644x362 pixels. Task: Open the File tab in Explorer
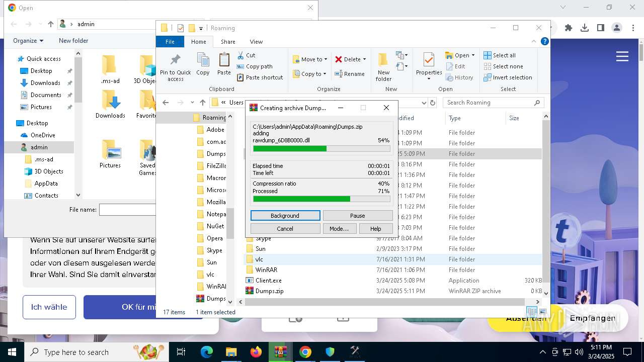coord(170,42)
